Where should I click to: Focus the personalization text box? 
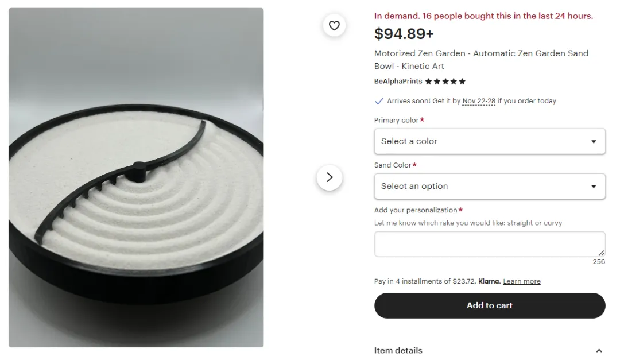(x=490, y=244)
